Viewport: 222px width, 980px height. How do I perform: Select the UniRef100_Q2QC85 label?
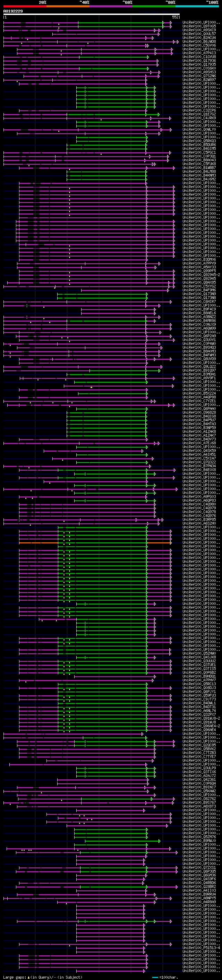pos(199,745)
